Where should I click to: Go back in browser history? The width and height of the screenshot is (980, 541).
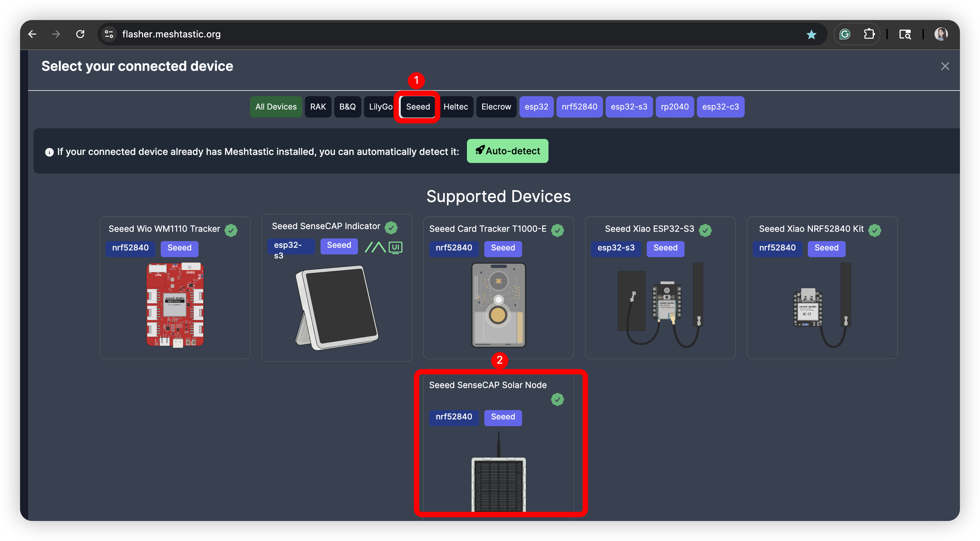[x=32, y=34]
